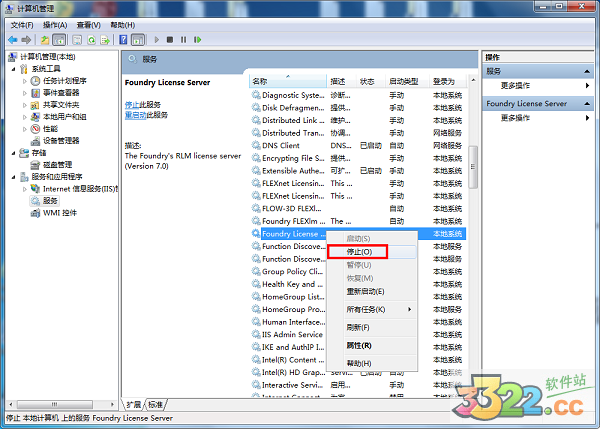Click the Start service play icon
The height and width of the screenshot is (429, 600).
157,39
